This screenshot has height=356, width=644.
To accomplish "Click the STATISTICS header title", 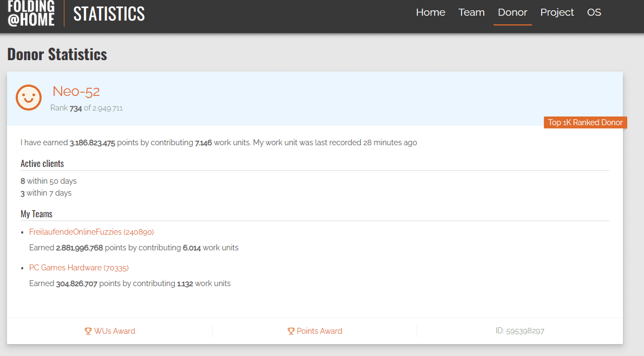I will click(x=109, y=14).
